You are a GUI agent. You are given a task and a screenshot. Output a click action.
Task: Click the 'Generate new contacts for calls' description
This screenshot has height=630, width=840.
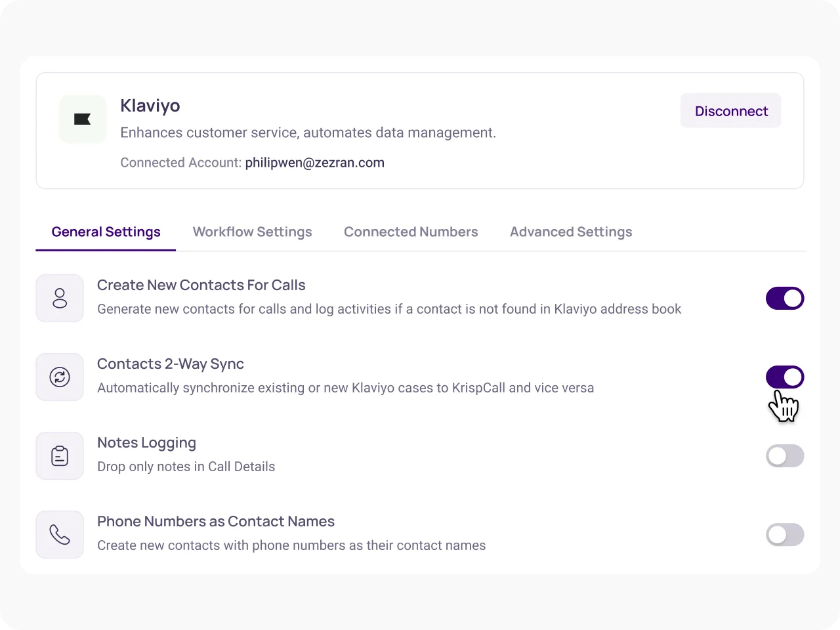point(389,309)
